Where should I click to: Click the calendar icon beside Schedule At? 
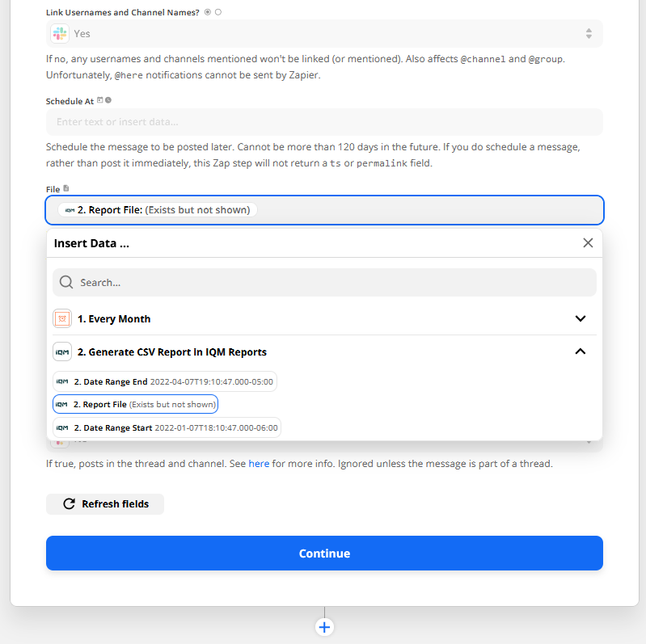click(100, 100)
